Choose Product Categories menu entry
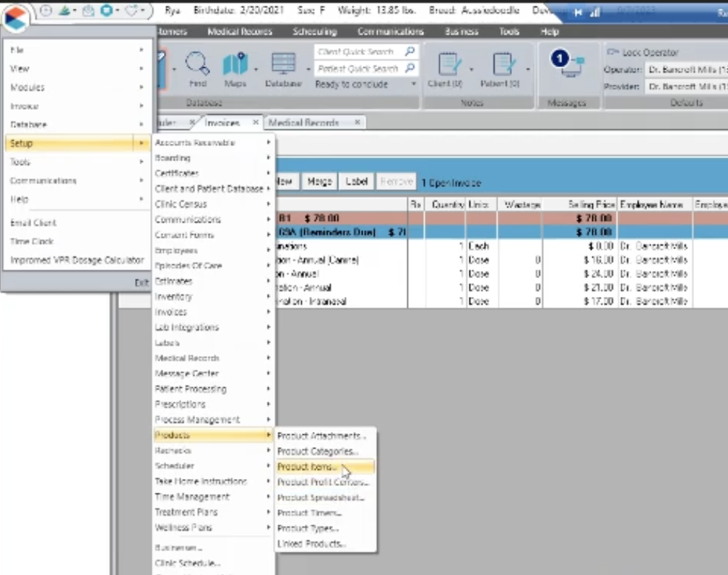This screenshot has height=575, width=728. point(318,451)
